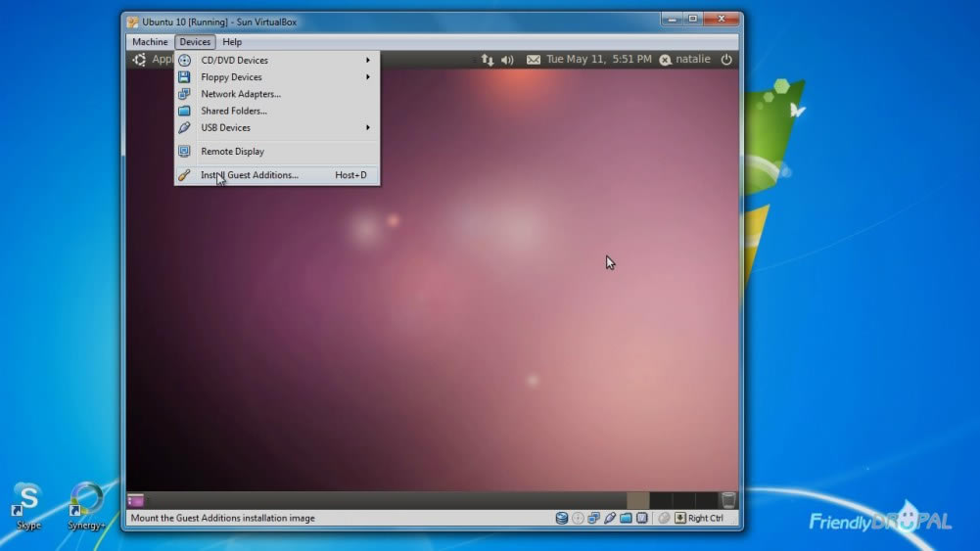Expand the USB Devices submenu
Screen dimensions: 980x551
[x=277, y=127]
